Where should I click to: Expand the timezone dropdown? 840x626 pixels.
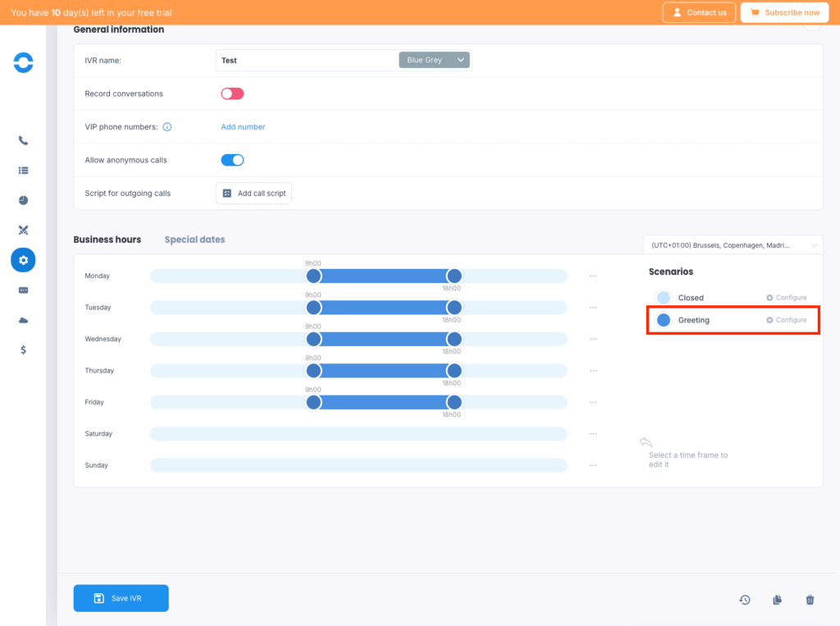[x=733, y=245]
